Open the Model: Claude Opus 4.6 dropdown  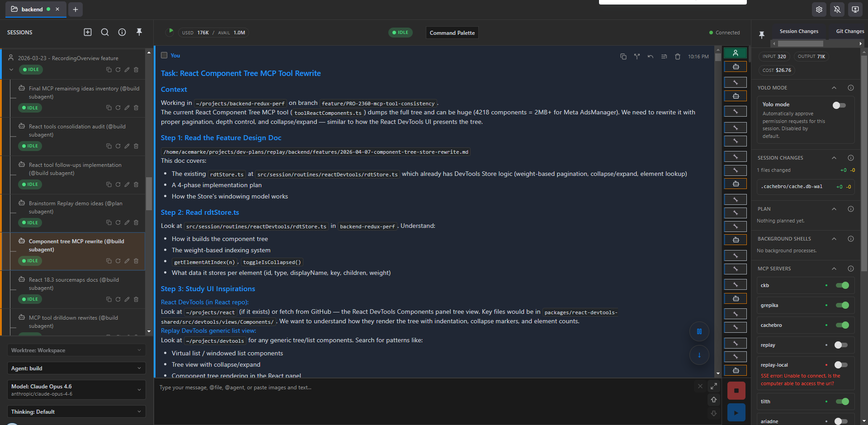[76, 390]
